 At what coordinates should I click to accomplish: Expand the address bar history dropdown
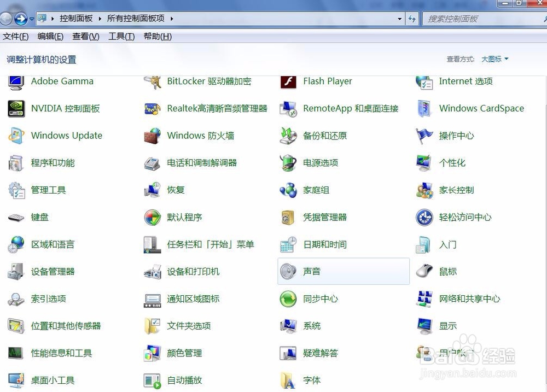(x=400, y=19)
